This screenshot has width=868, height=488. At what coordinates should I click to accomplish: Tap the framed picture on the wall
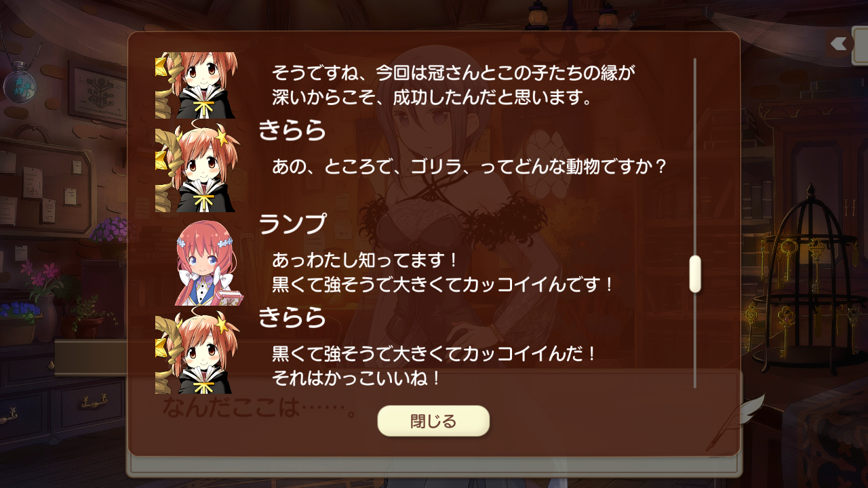point(98,94)
